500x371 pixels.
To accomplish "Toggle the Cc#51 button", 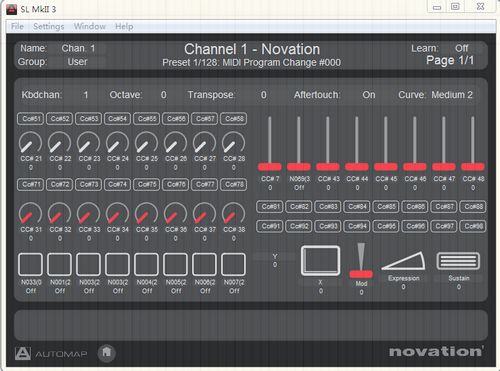I will 31,119.
